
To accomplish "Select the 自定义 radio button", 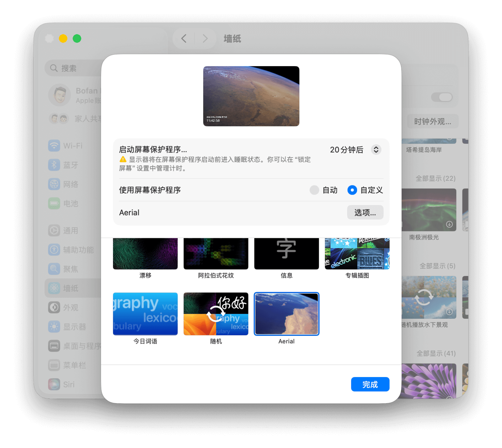I will (x=352, y=190).
